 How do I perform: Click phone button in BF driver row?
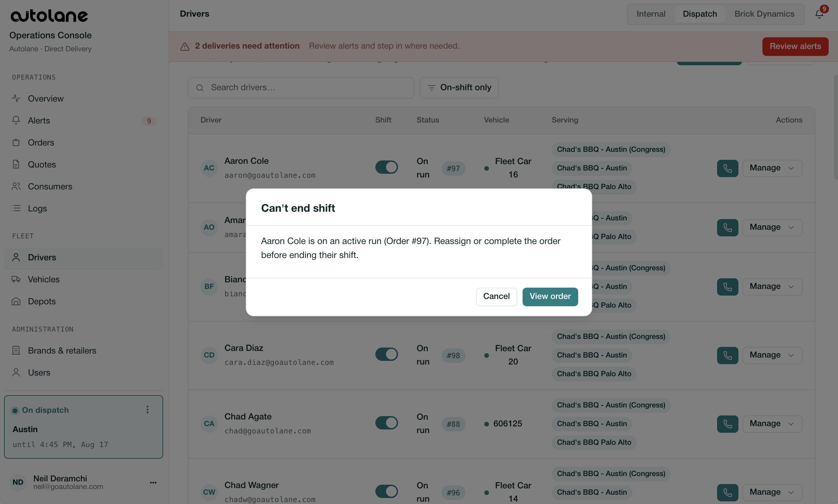click(727, 287)
